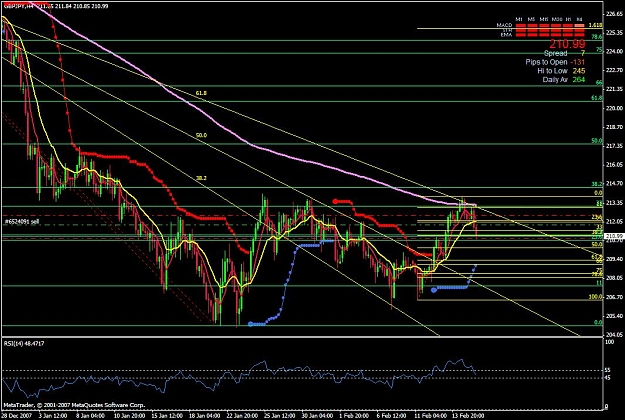Screen dimensions: 625x420
Task: Click the 224.00 price on the axis
Action: click(x=614, y=51)
